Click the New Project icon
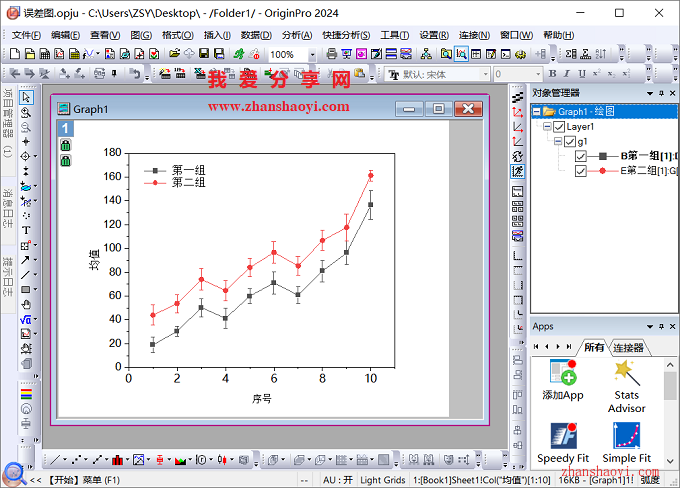Viewport: 680px width, 488px height. 15,54
